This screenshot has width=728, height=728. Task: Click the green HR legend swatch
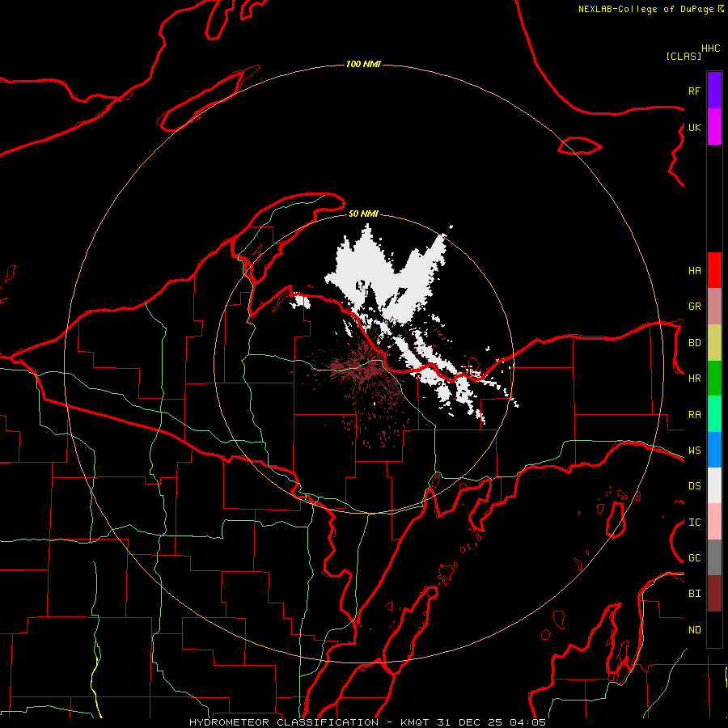pos(714,379)
